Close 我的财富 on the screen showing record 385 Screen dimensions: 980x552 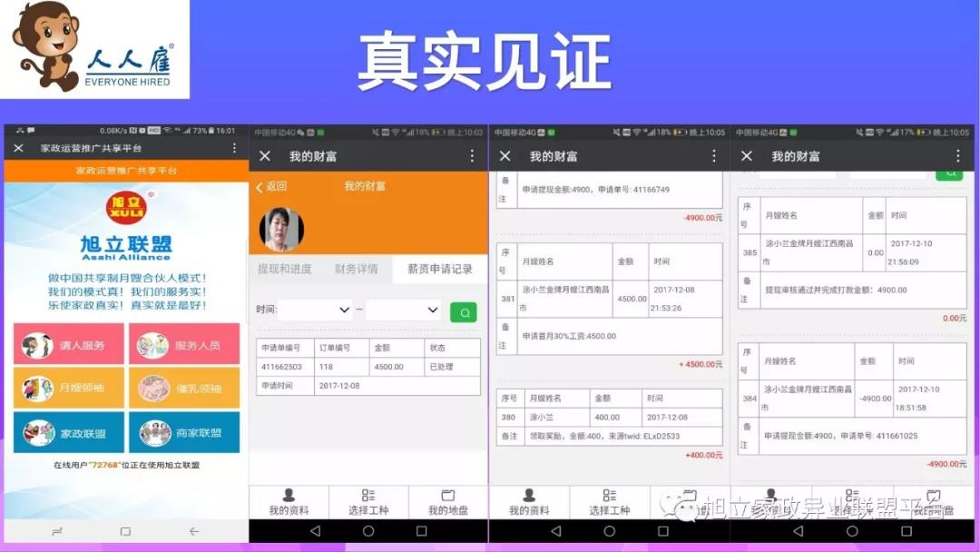(x=746, y=155)
